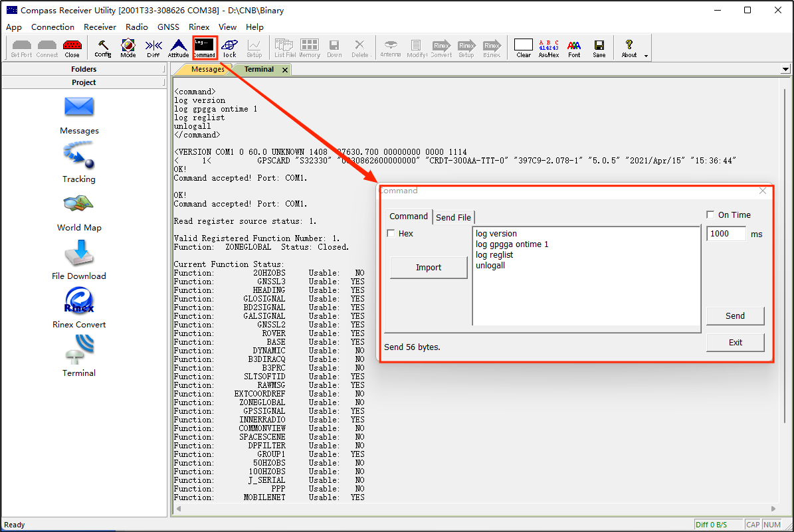Switch to the Messages tab
The image size is (794, 532).
coord(207,69)
